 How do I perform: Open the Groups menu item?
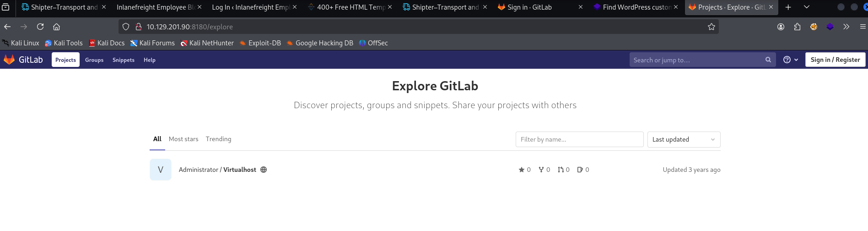point(94,60)
